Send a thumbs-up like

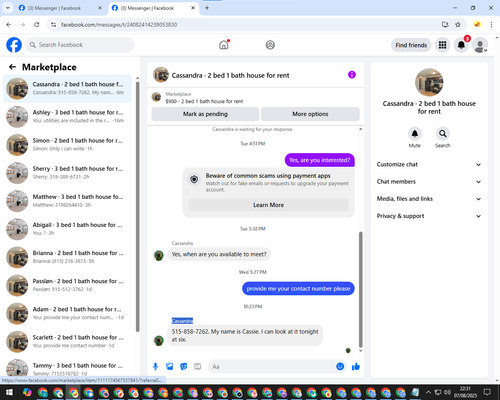(356, 367)
